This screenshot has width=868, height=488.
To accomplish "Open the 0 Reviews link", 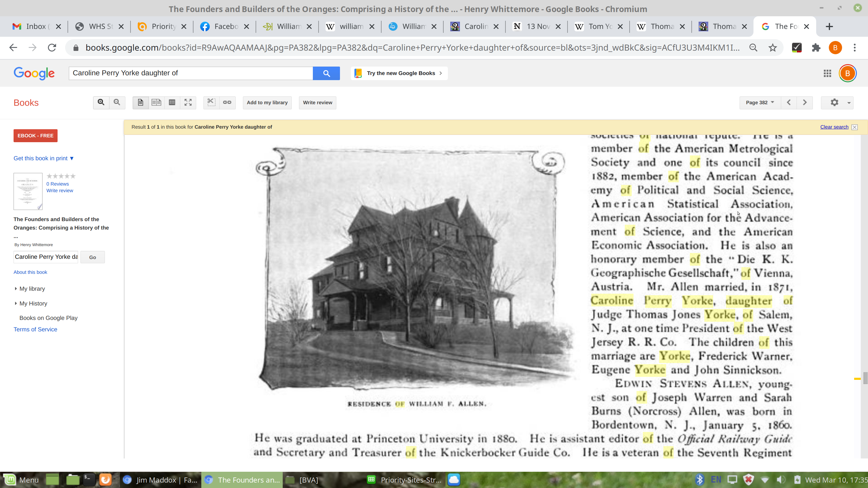I will click(58, 184).
